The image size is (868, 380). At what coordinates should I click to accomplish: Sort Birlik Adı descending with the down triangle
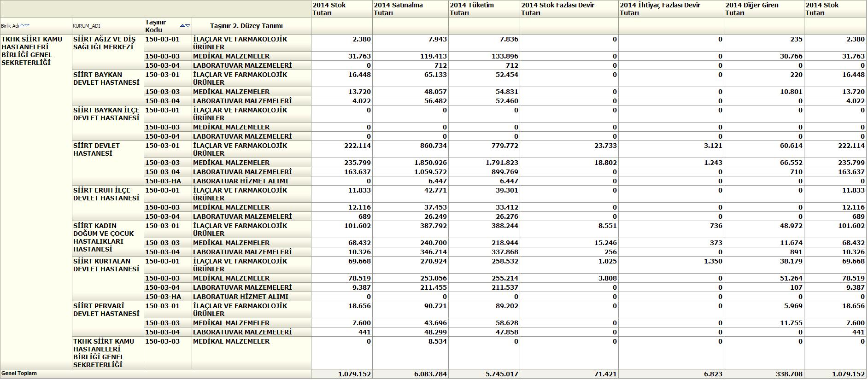(27, 25)
